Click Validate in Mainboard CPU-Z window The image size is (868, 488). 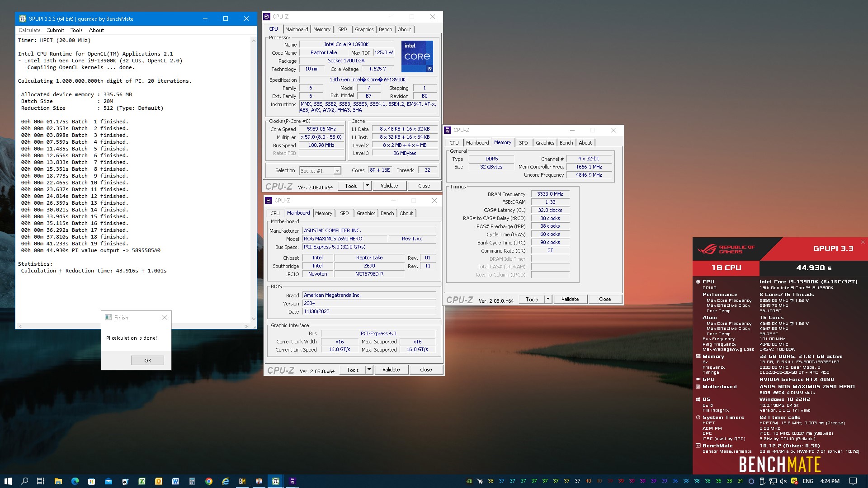pyautogui.click(x=391, y=370)
